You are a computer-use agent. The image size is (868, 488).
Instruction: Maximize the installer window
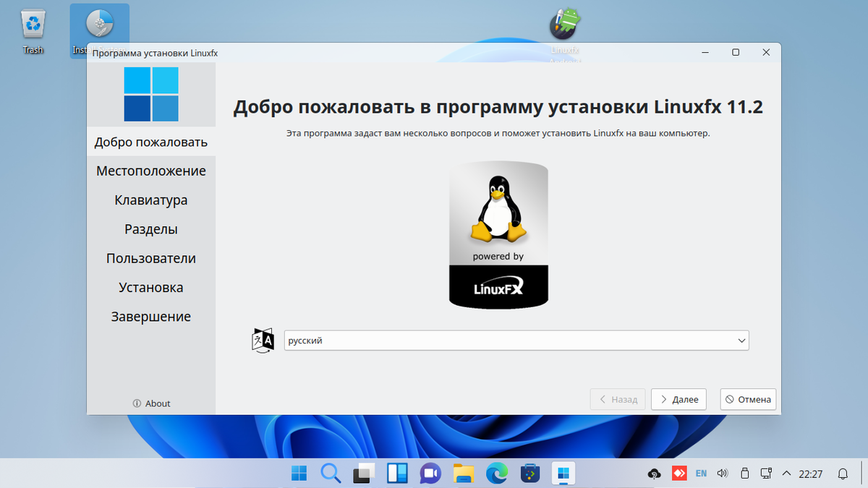(736, 53)
